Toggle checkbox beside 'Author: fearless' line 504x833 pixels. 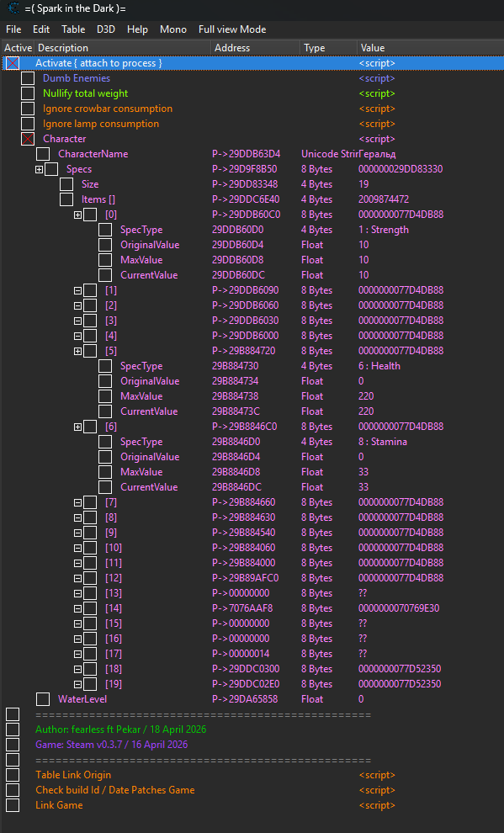(x=13, y=730)
